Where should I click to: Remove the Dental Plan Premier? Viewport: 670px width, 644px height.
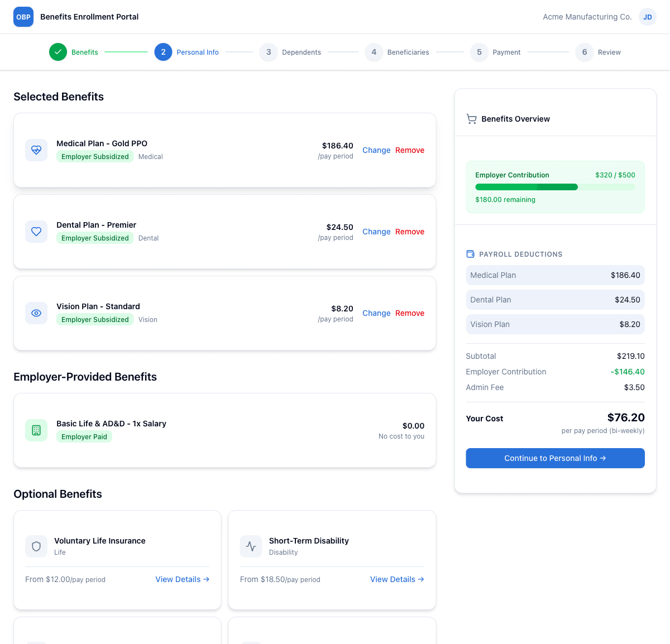[409, 232]
